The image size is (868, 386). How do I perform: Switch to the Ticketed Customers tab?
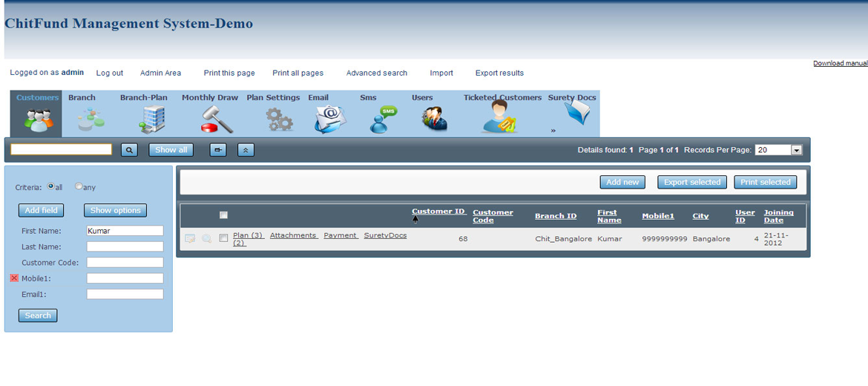[502, 98]
